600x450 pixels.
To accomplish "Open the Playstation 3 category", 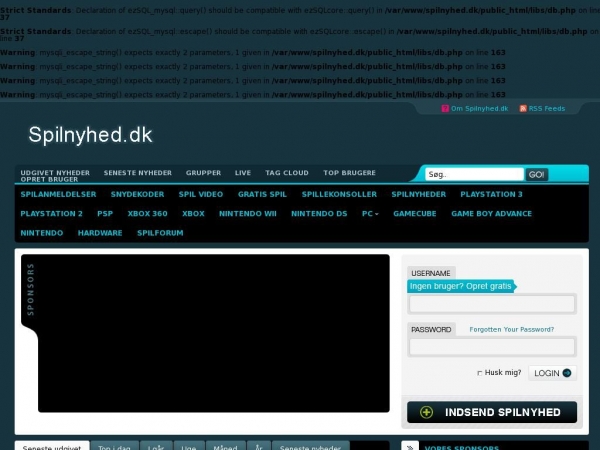I will (x=491, y=194).
